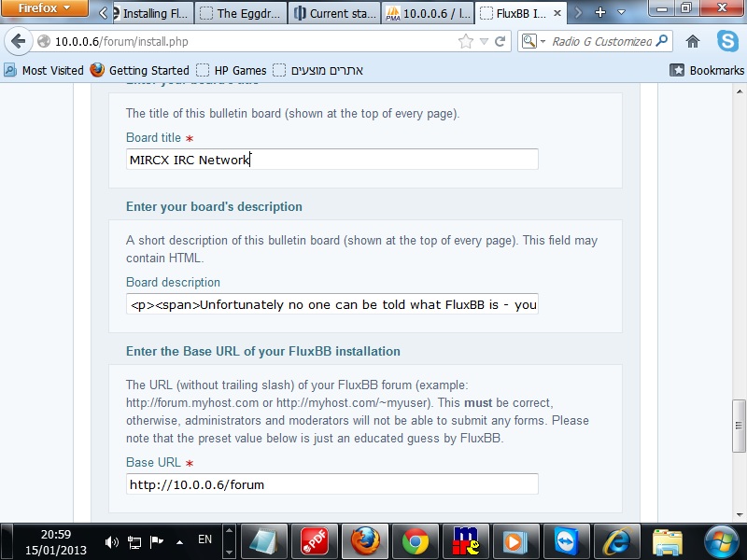Open the Bookmarks menu button
The height and width of the screenshot is (560, 747).
(x=707, y=71)
